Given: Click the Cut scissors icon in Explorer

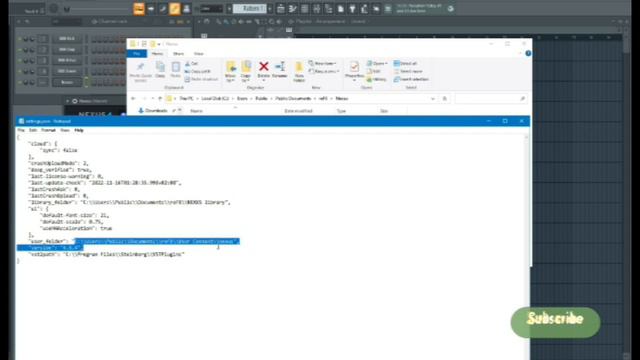Looking at the screenshot, I should (188, 64).
